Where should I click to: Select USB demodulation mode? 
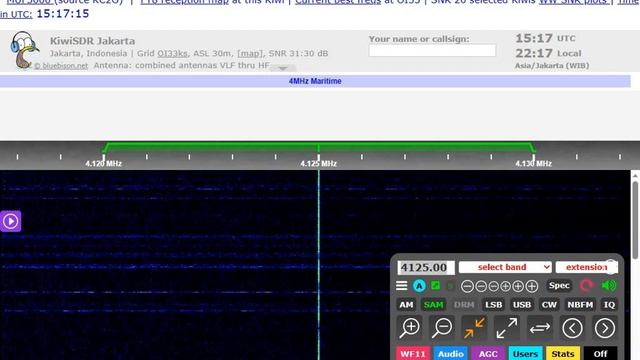coord(522,304)
